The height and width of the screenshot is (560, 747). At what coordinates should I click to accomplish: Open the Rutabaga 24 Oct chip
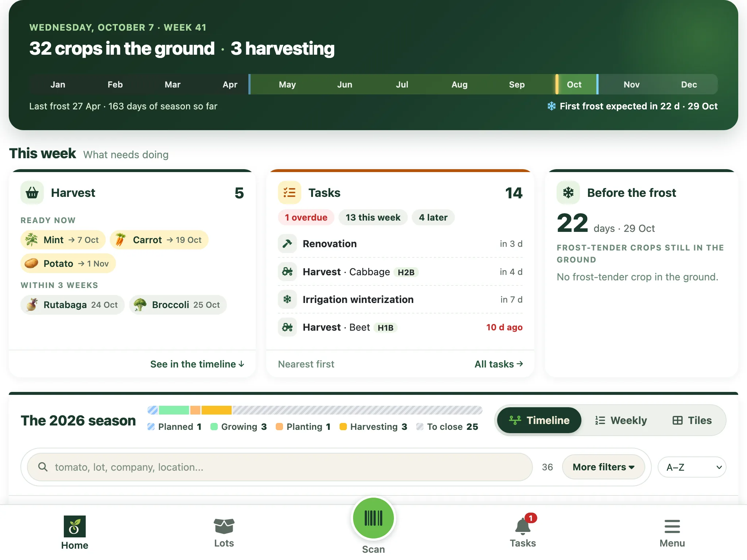pyautogui.click(x=73, y=305)
